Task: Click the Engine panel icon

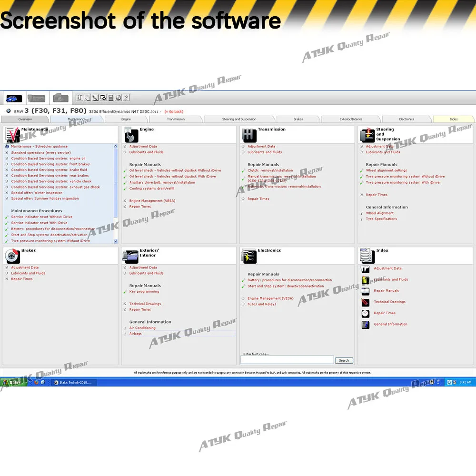Action: click(131, 135)
